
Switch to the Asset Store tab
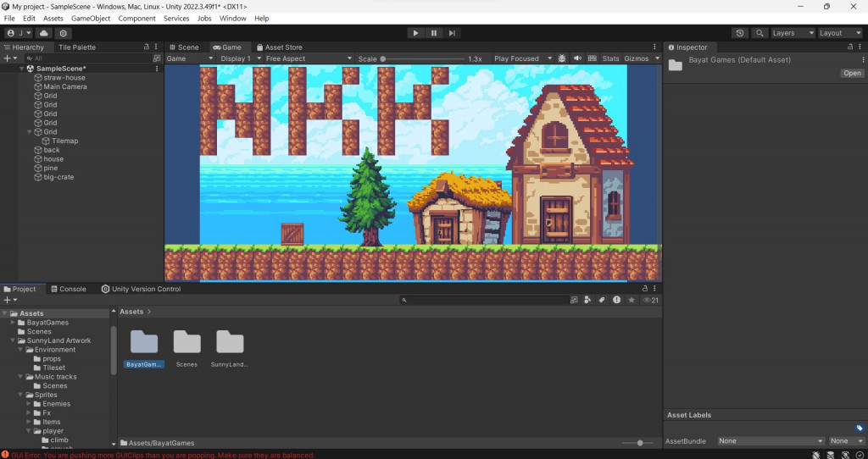tap(280, 47)
